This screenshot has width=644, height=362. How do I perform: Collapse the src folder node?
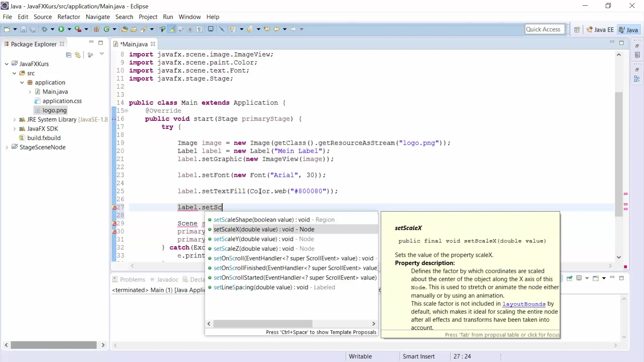pos(14,73)
